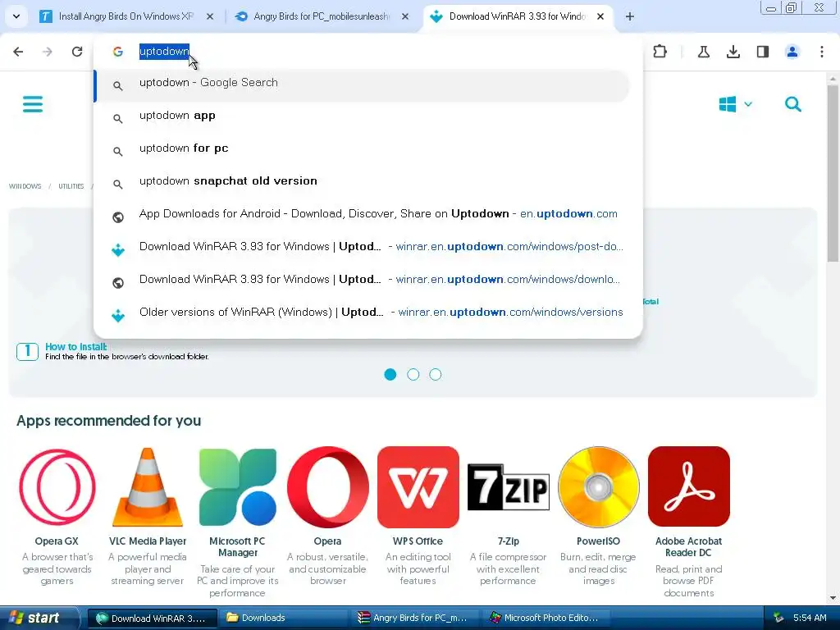The height and width of the screenshot is (630, 840).
Task: Click the VLC Media Player title link
Action: (x=148, y=541)
